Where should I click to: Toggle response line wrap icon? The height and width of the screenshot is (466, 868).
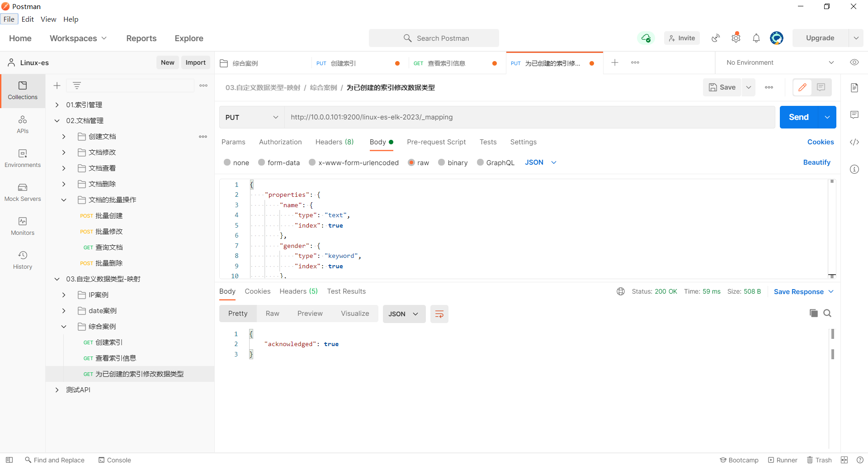(439, 314)
